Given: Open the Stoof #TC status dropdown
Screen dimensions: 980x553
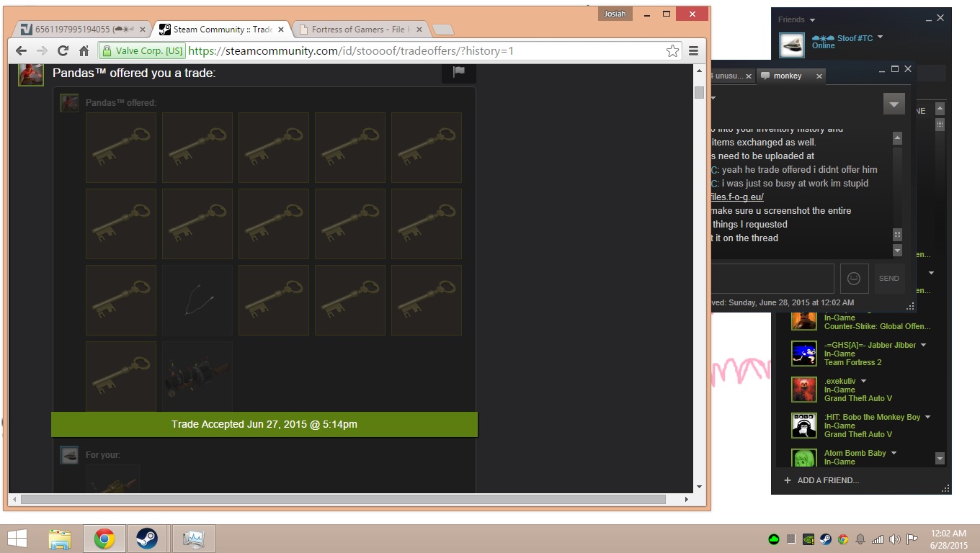Looking at the screenshot, I should point(880,37).
